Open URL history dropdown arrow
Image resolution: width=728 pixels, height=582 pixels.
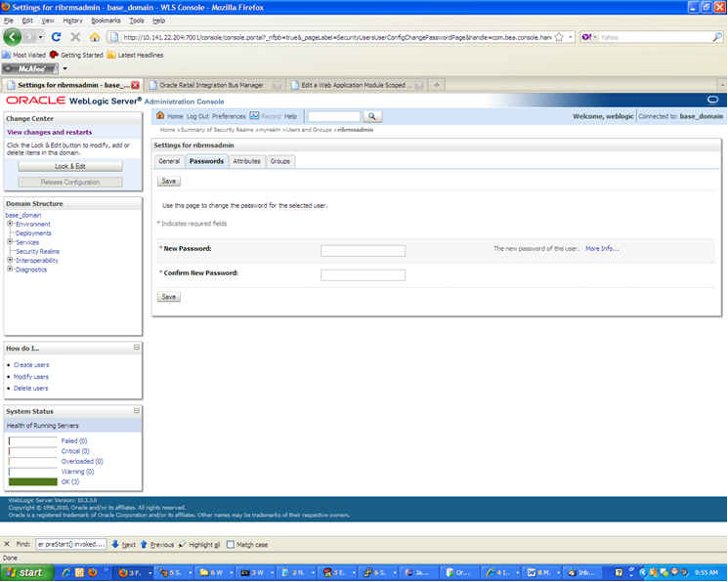pyautogui.click(x=570, y=37)
